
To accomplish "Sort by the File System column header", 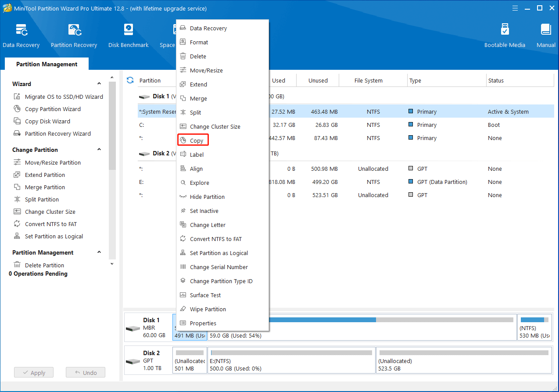I will click(x=368, y=81).
